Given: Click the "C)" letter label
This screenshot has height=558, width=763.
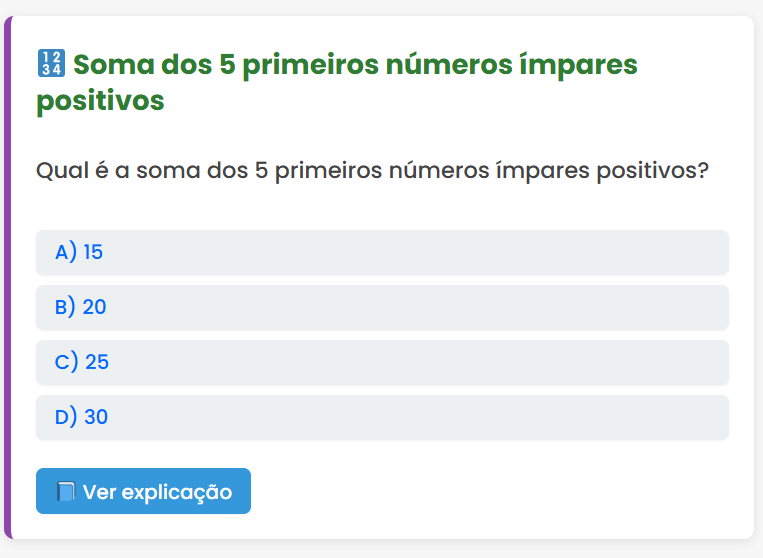Looking at the screenshot, I should tap(67, 362).
